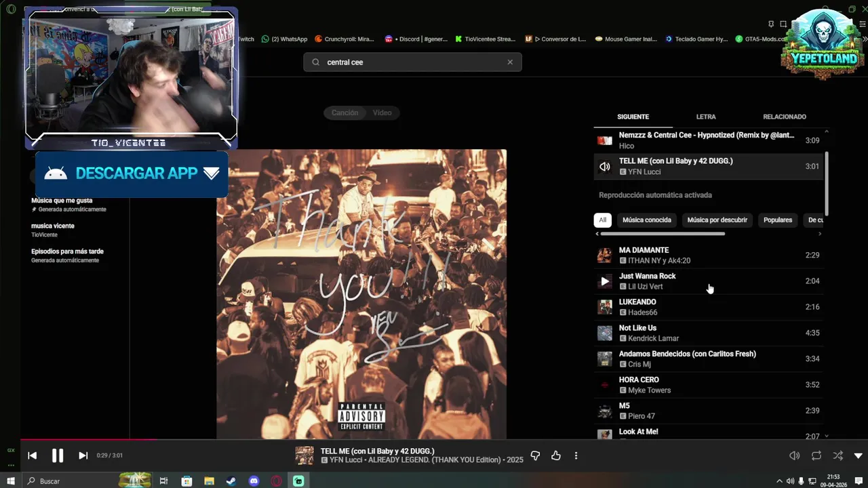Image resolution: width=868 pixels, height=488 pixels.
Task: Open the TioVicentee Stream Kick bookmark
Action: [486, 39]
